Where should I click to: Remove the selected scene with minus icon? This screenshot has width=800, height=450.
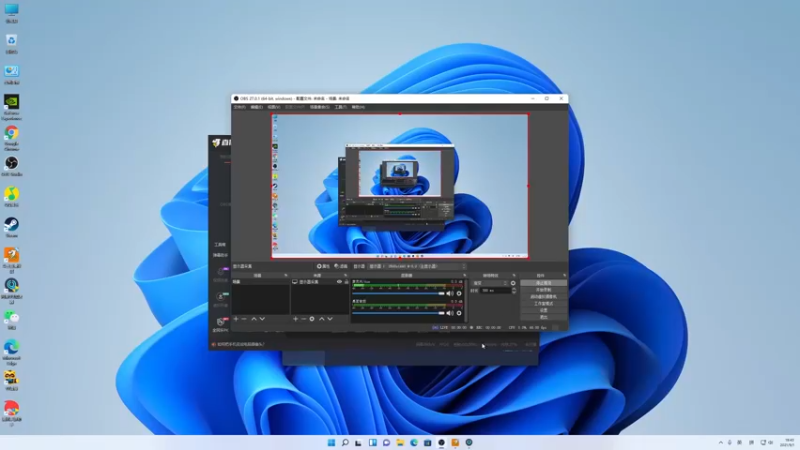[x=244, y=319]
